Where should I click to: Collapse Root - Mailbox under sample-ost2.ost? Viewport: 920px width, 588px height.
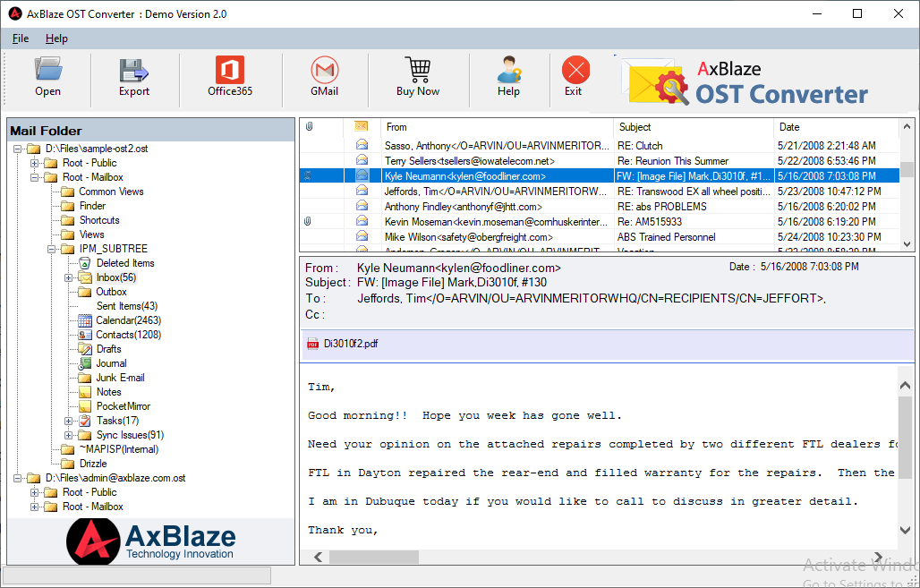tap(35, 177)
